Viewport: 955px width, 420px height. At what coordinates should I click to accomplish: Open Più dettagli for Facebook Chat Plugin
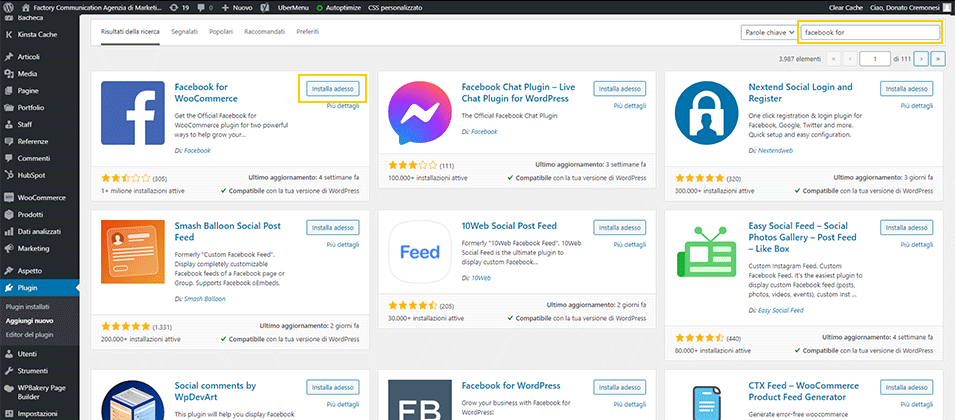tap(630, 106)
